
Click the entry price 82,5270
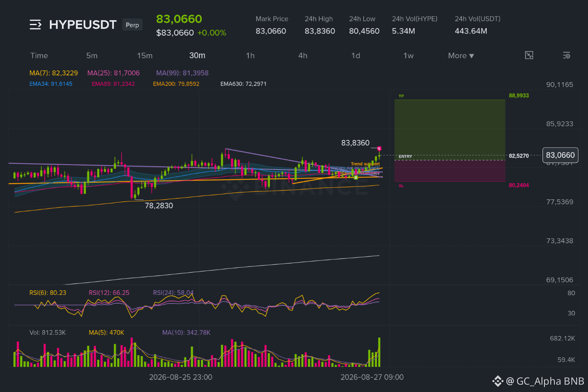[x=519, y=156]
